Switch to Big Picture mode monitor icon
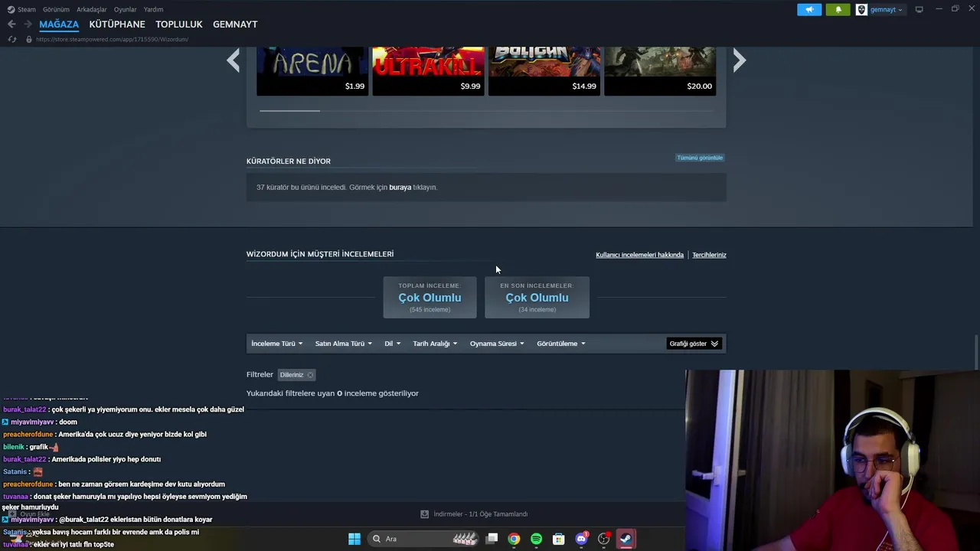The image size is (980, 551). [919, 9]
